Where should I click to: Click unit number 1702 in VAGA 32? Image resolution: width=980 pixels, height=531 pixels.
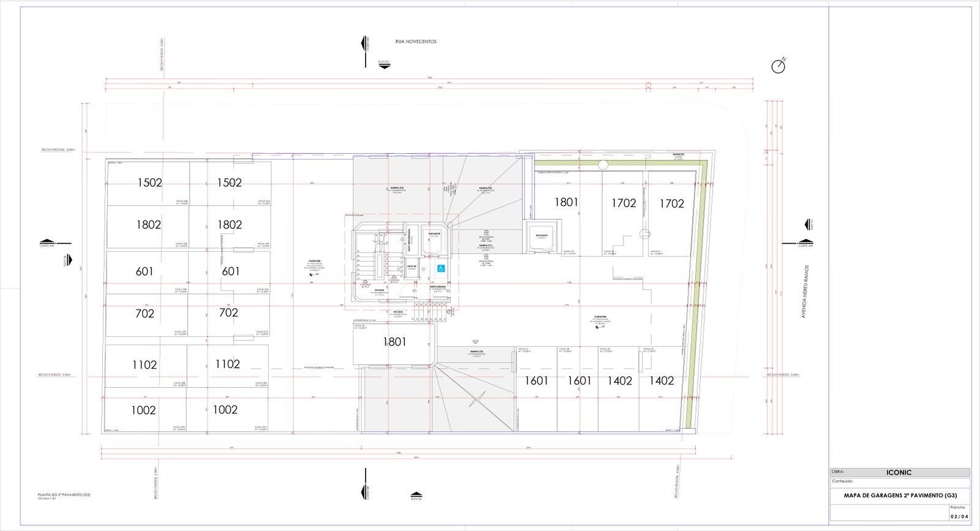(x=624, y=203)
